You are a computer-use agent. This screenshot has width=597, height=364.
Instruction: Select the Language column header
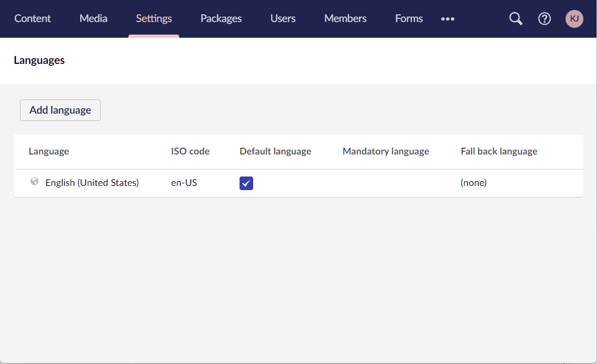click(x=49, y=151)
